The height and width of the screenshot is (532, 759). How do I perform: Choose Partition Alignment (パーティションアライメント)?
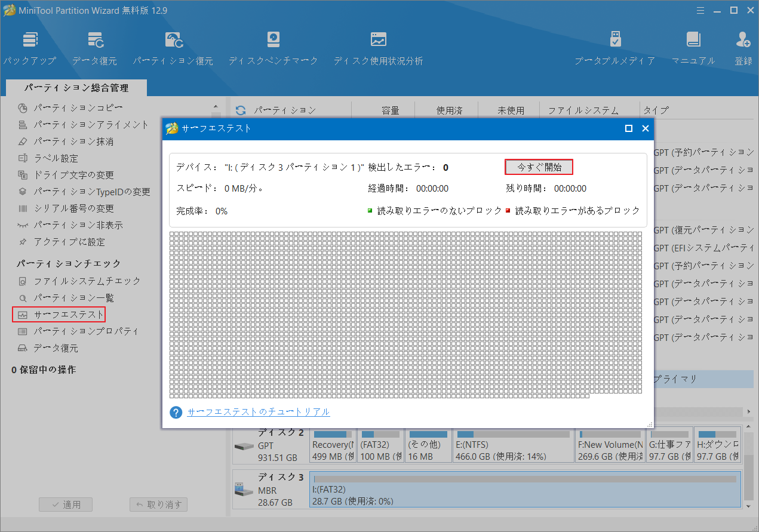click(83, 125)
